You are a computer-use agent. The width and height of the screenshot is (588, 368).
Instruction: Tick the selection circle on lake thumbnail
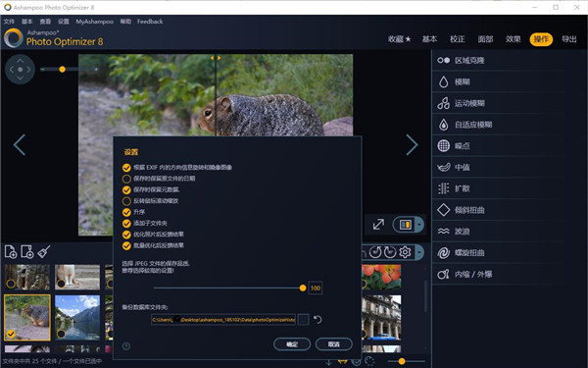pos(61,334)
